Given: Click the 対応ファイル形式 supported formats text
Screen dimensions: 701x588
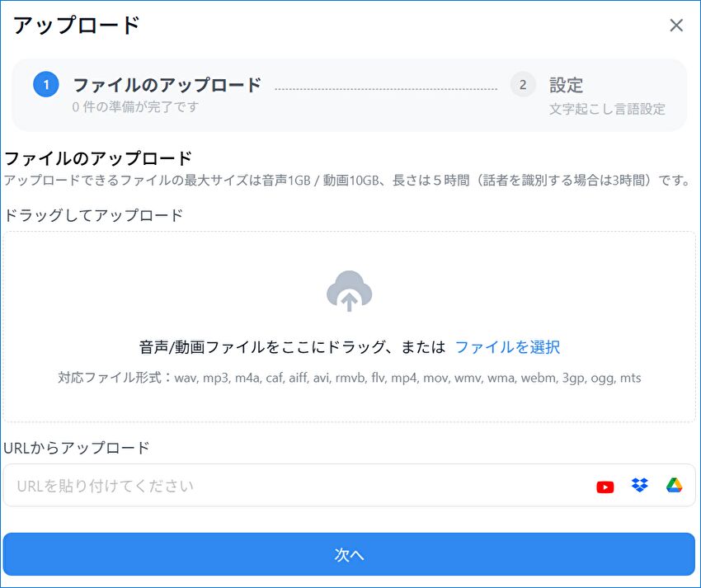Looking at the screenshot, I should [x=350, y=379].
